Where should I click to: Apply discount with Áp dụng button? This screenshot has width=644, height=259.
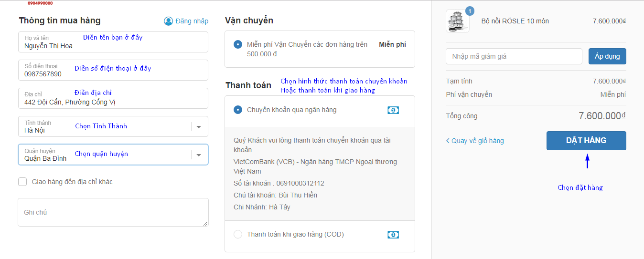tap(607, 56)
